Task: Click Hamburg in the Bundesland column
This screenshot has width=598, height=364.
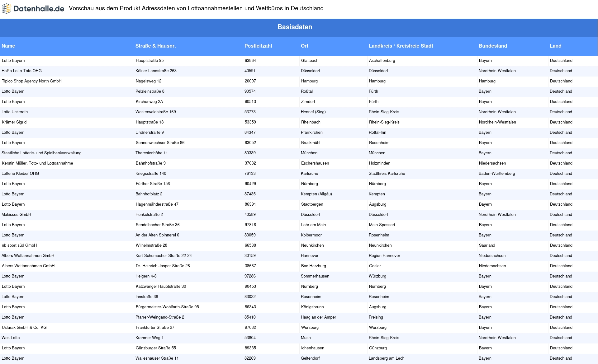Action: click(487, 81)
